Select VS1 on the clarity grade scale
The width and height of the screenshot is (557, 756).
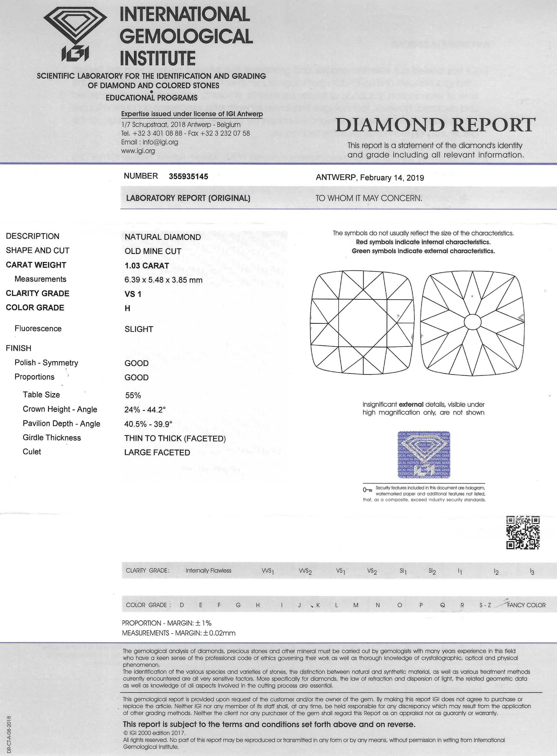(340, 571)
